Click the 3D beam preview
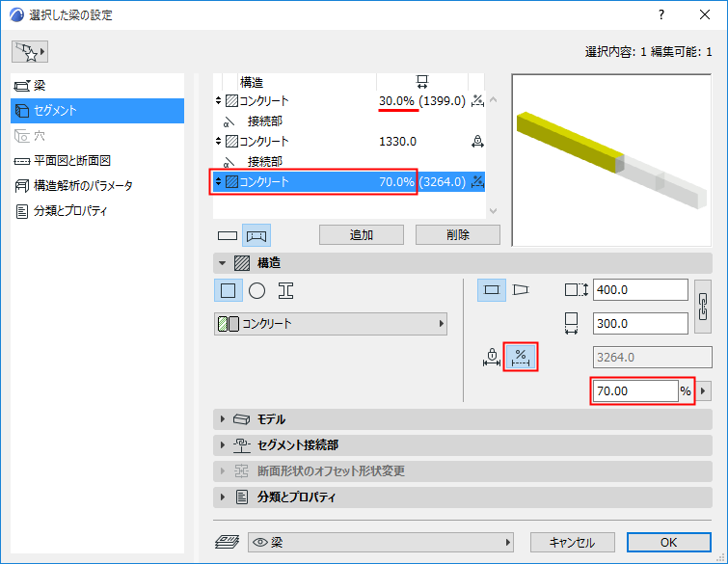 [x=611, y=160]
